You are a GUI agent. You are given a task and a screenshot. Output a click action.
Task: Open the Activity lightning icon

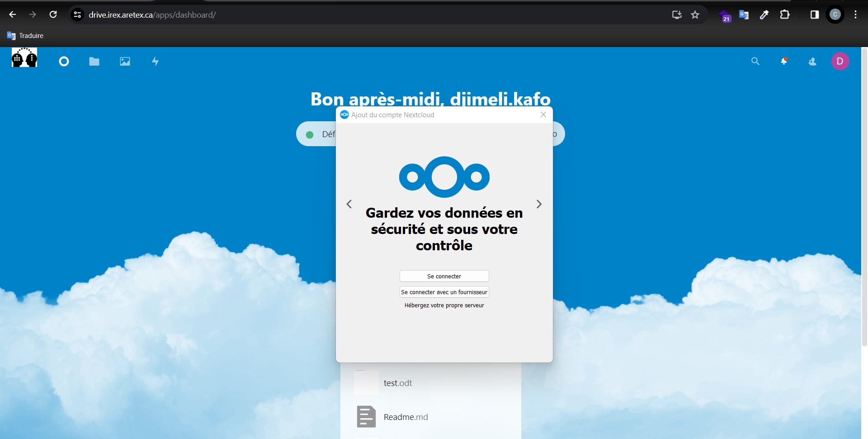tap(156, 62)
